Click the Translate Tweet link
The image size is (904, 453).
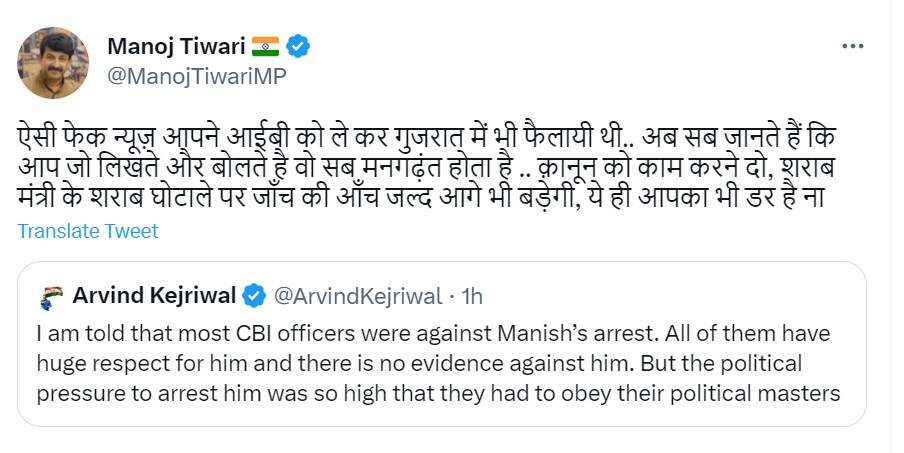point(88,231)
